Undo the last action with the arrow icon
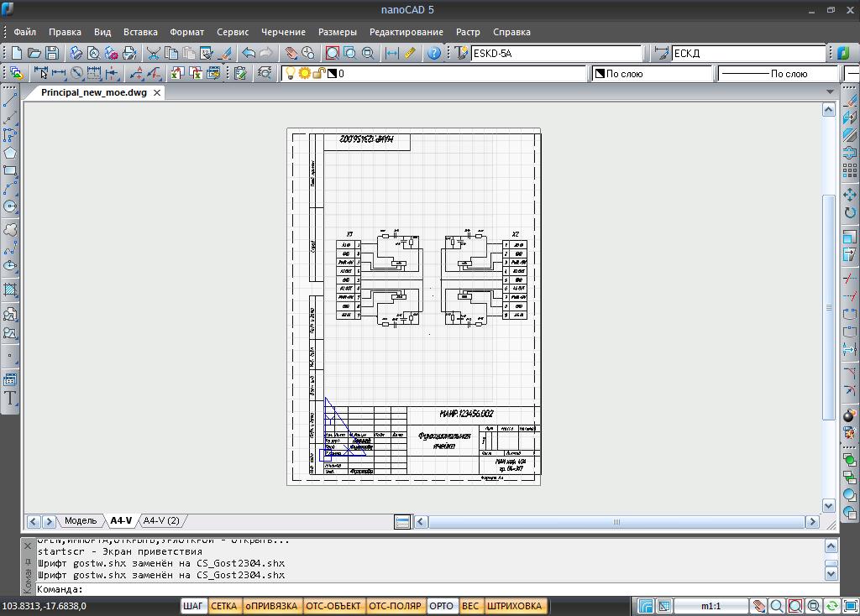Viewport: 860px width, 616px height. (x=249, y=53)
